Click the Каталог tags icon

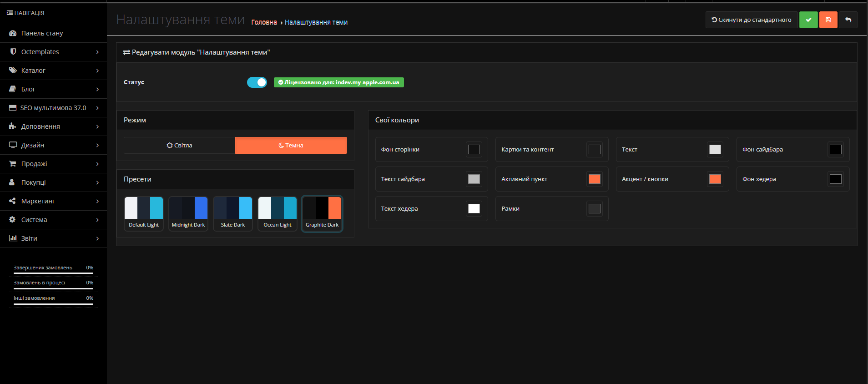[13, 71]
